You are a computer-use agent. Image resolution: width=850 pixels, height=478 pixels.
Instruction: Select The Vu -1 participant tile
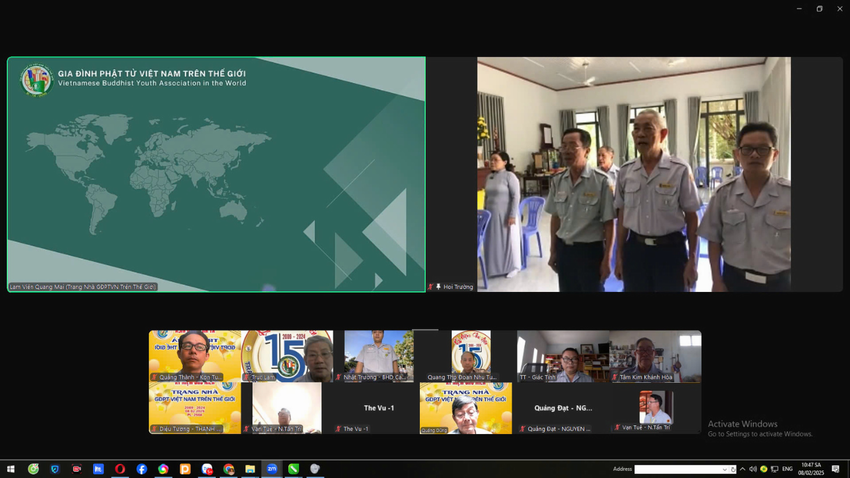tap(379, 408)
